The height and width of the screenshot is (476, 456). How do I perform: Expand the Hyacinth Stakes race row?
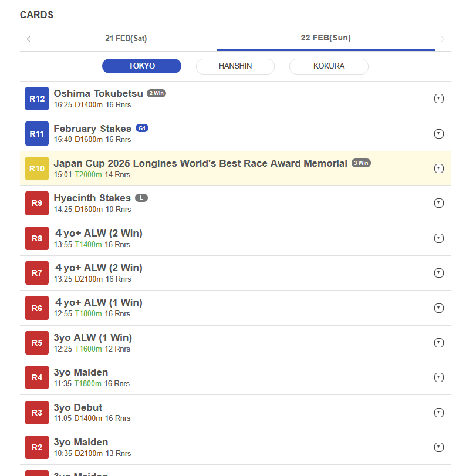(x=439, y=203)
